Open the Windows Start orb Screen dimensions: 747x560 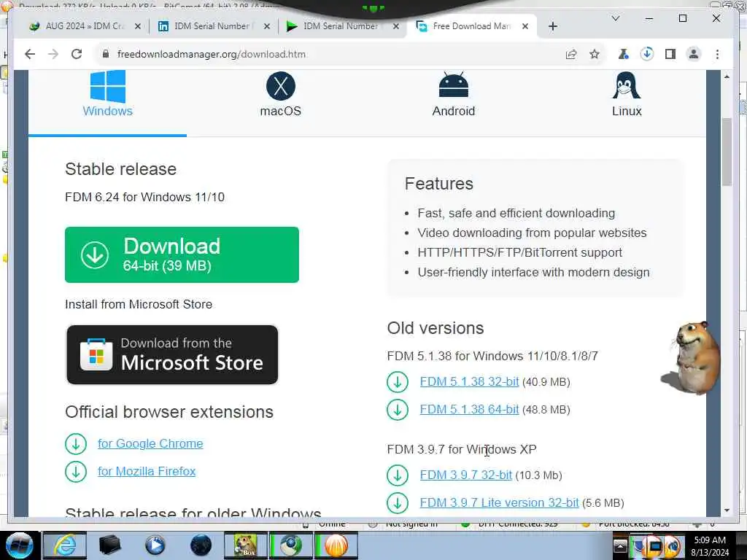(x=19, y=545)
